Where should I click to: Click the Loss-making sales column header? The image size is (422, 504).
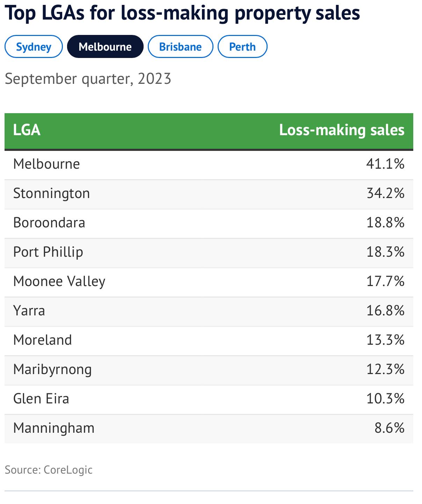341,130
